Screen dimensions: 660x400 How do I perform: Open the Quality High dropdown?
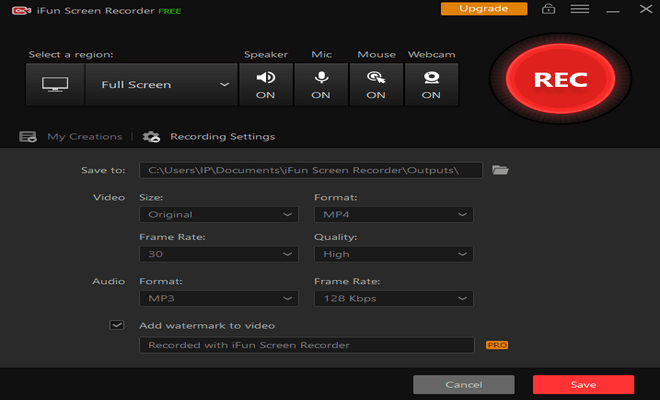[394, 254]
